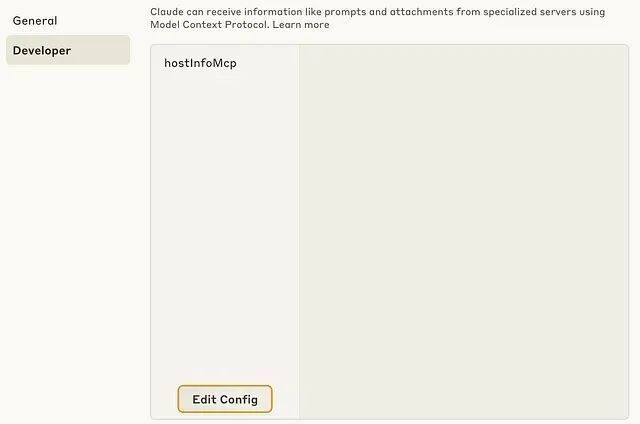Click the empty server details pane
640x424 pixels.
[x=463, y=231]
